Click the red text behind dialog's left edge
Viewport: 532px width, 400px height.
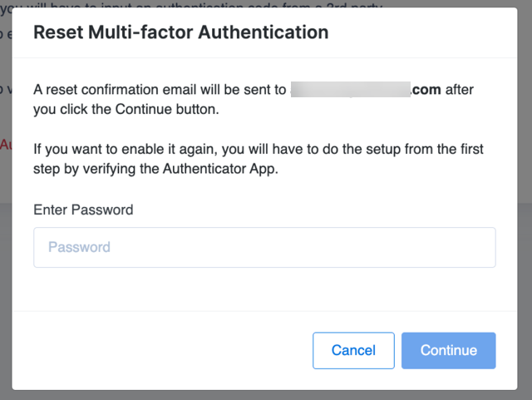pyautogui.click(x=5, y=145)
